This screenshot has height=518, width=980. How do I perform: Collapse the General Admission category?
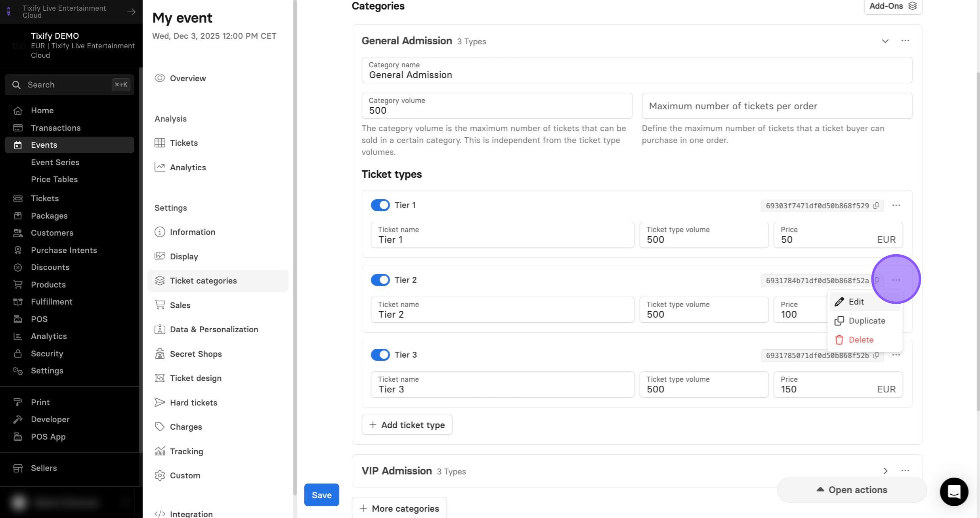885,41
